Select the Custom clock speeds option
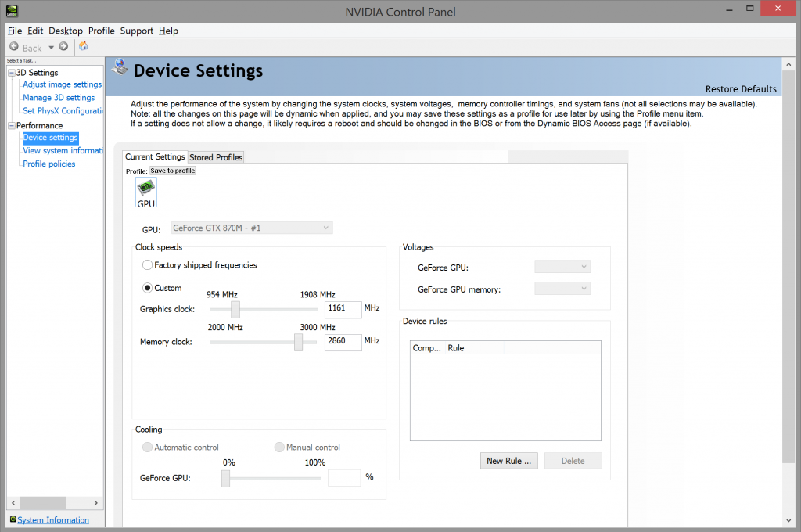 point(148,288)
